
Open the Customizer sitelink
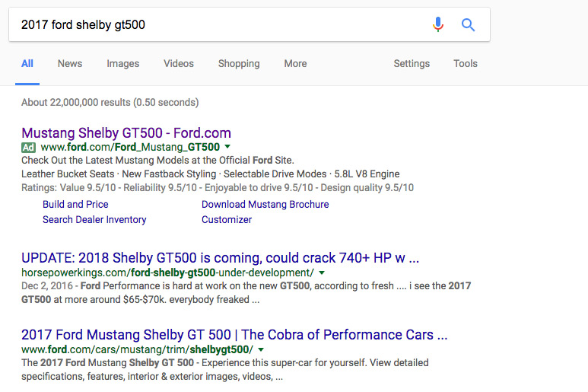pyautogui.click(x=227, y=219)
